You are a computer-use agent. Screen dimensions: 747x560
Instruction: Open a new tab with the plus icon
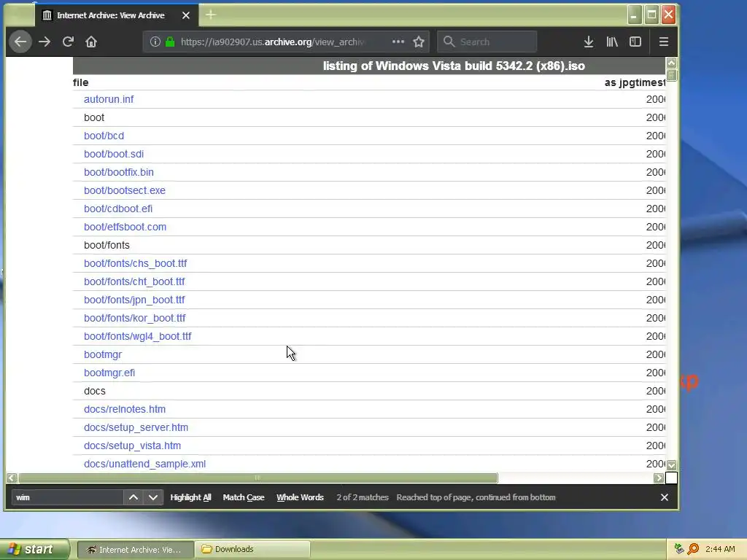[x=211, y=15]
